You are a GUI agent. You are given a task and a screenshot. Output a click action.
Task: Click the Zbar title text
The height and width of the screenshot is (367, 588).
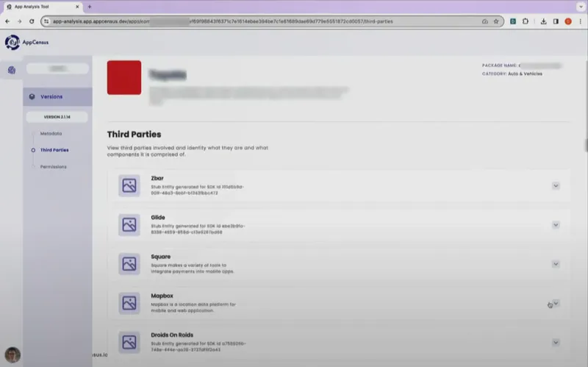click(157, 178)
